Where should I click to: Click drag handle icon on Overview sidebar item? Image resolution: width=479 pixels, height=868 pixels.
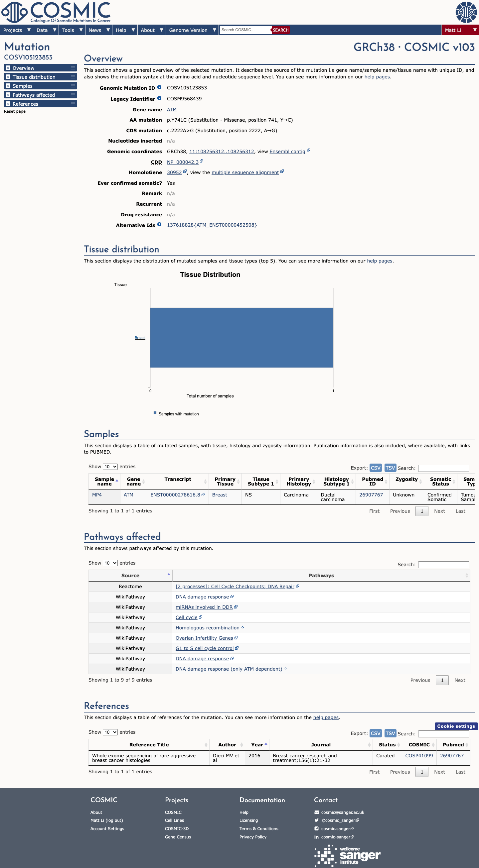click(x=73, y=68)
